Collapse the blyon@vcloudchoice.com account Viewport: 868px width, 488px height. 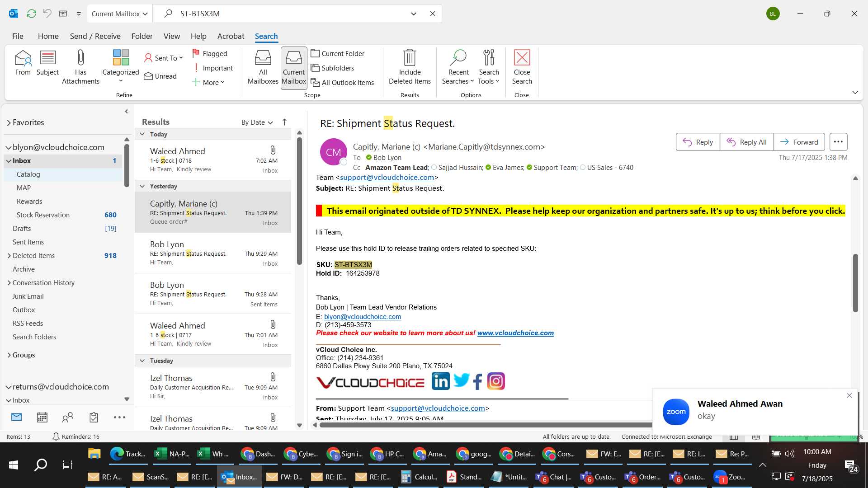click(8, 148)
